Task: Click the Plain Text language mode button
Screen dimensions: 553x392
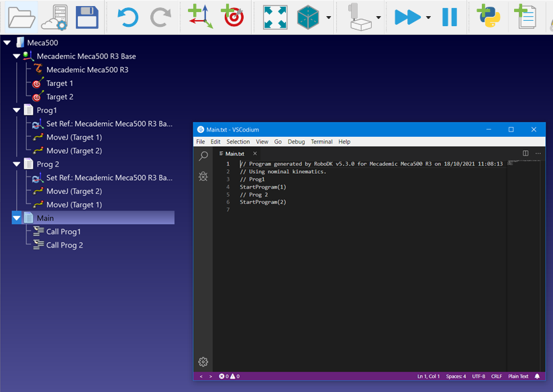Action: coord(518,377)
